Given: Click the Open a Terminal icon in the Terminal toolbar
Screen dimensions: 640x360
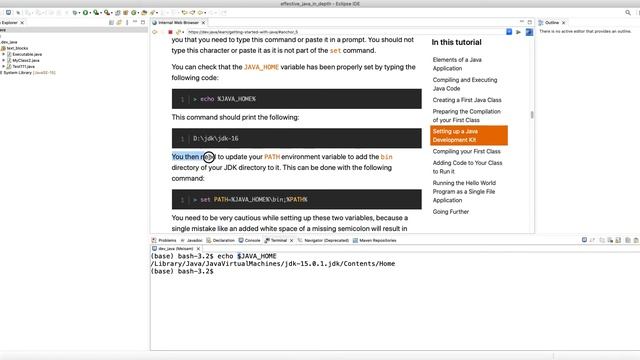Looking at the screenshot, I should (x=584, y=240).
